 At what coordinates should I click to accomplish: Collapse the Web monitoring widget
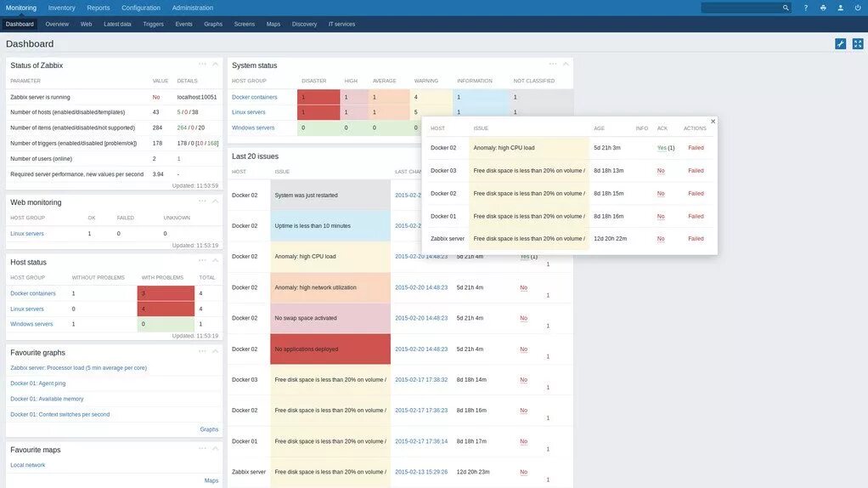[x=216, y=201]
